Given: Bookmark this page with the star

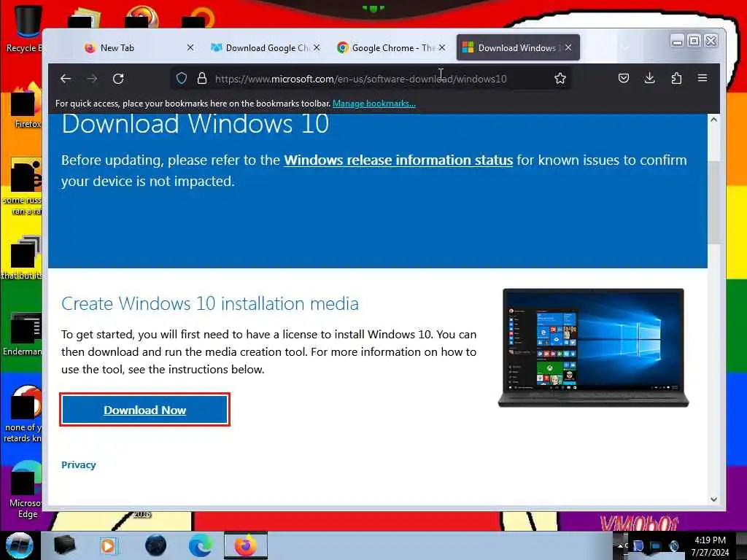Looking at the screenshot, I should [x=560, y=78].
